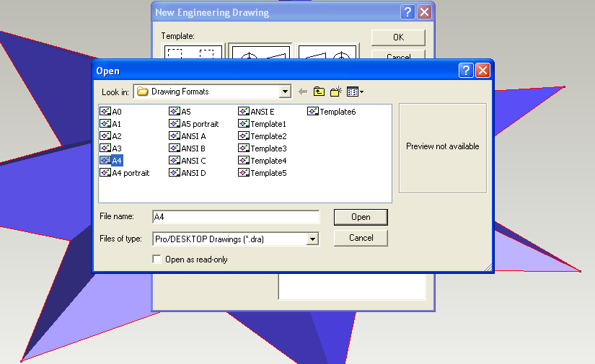
Task: Go up one folder level
Action: pyautogui.click(x=319, y=92)
